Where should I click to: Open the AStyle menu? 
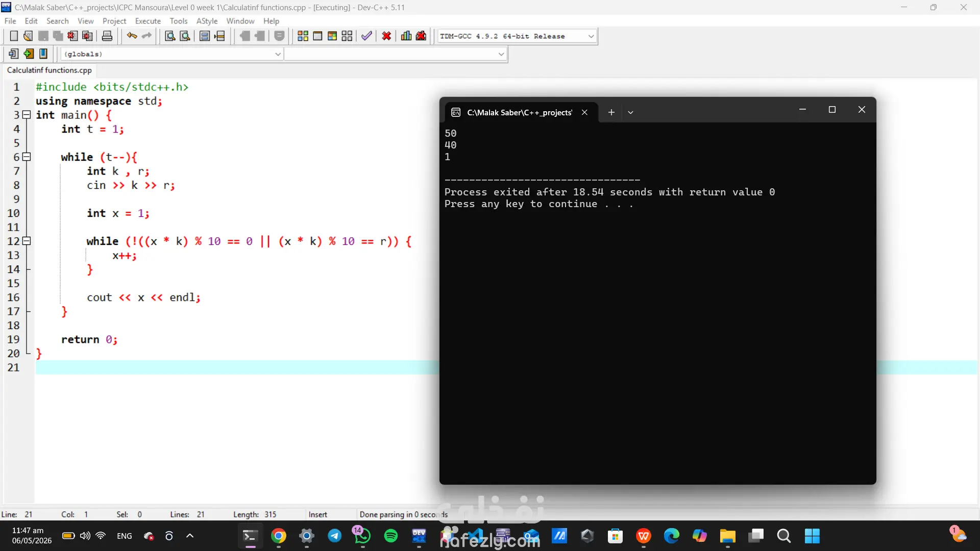tap(207, 21)
